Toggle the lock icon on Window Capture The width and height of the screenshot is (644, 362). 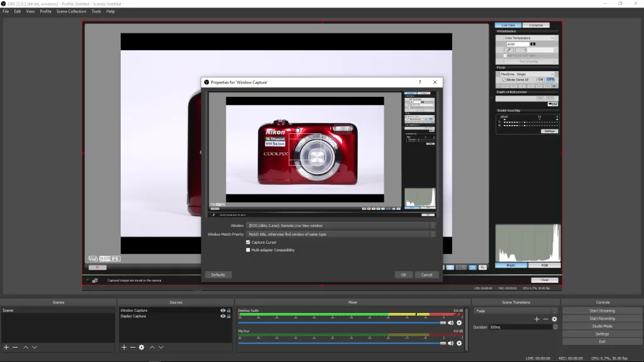coord(228,310)
